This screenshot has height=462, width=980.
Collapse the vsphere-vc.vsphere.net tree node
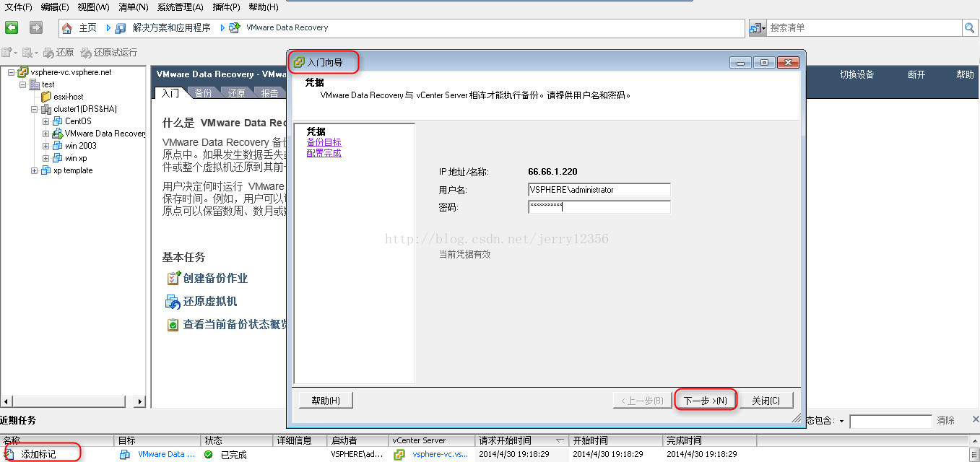point(11,72)
